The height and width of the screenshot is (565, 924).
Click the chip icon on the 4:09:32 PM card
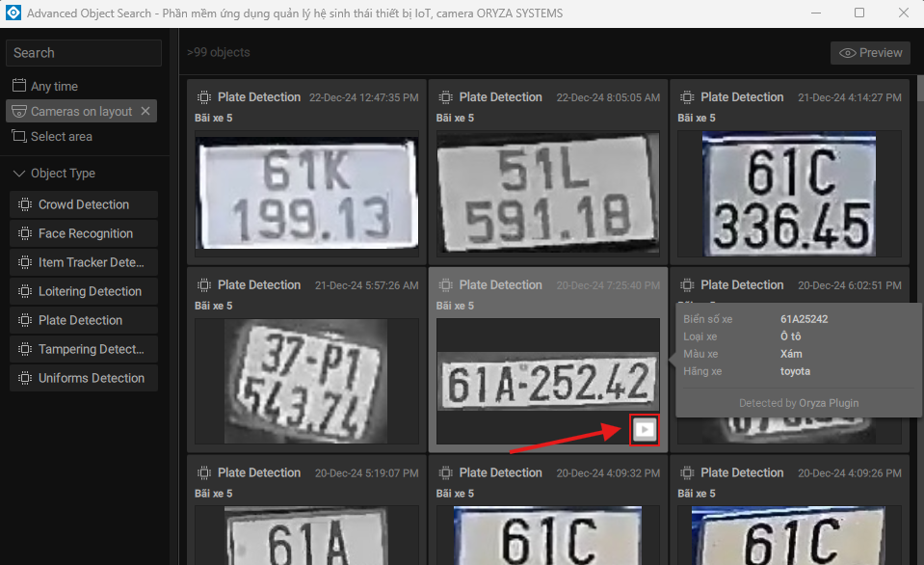click(445, 473)
